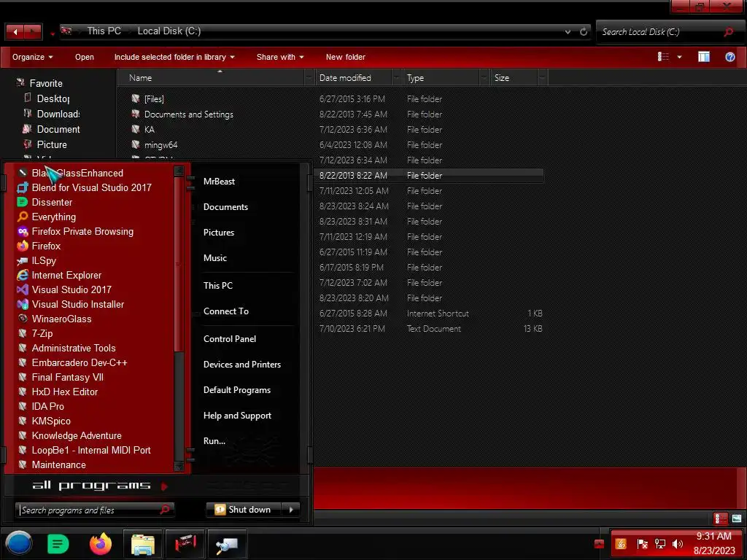The image size is (747, 560).
Task: Switch to large icons view in status bar
Action: [x=737, y=518]
